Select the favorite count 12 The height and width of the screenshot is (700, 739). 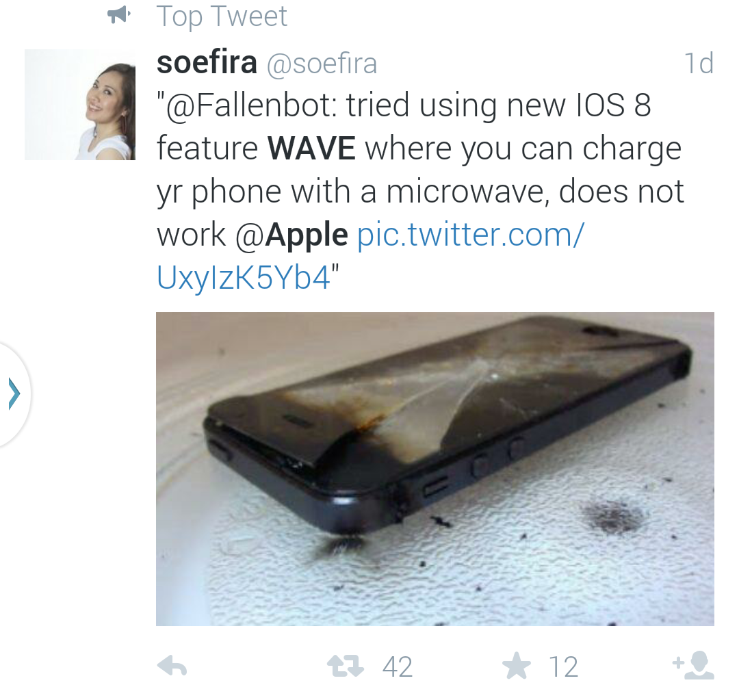point(561,664)
